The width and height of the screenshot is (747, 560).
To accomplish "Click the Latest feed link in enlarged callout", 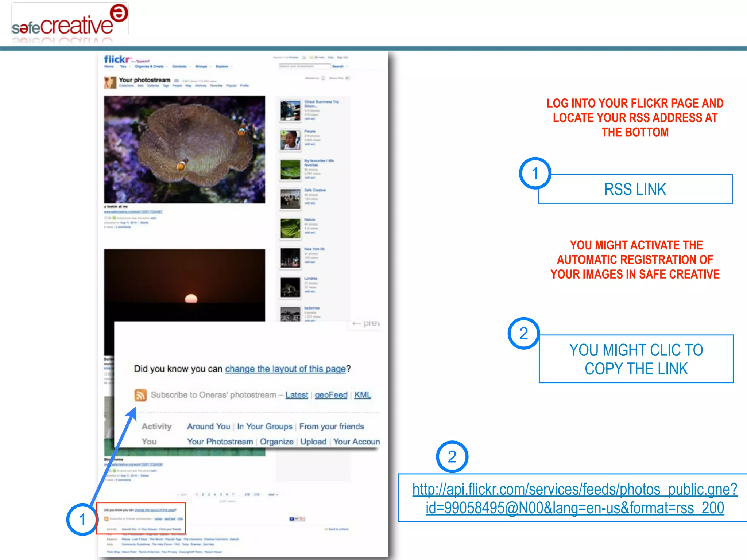I will 297,395.
